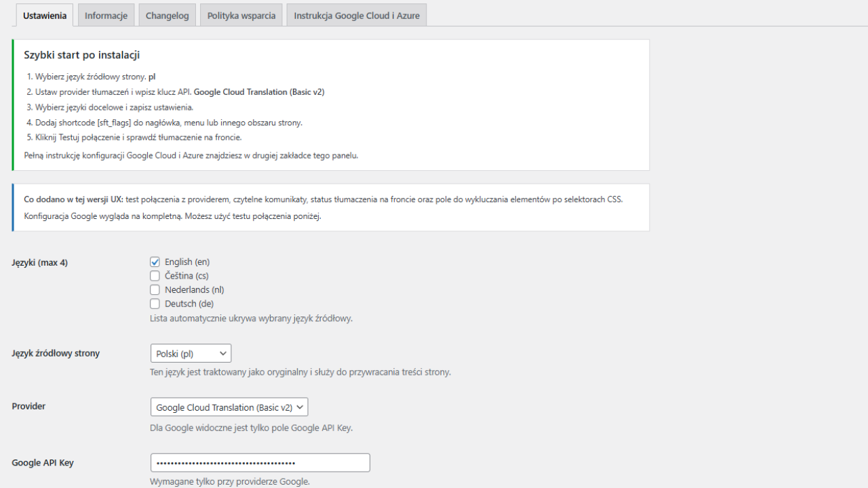The height and width of the screenshot is (488, 868).
Task: Open the Ustawienia tab
Action: [45, 16]
